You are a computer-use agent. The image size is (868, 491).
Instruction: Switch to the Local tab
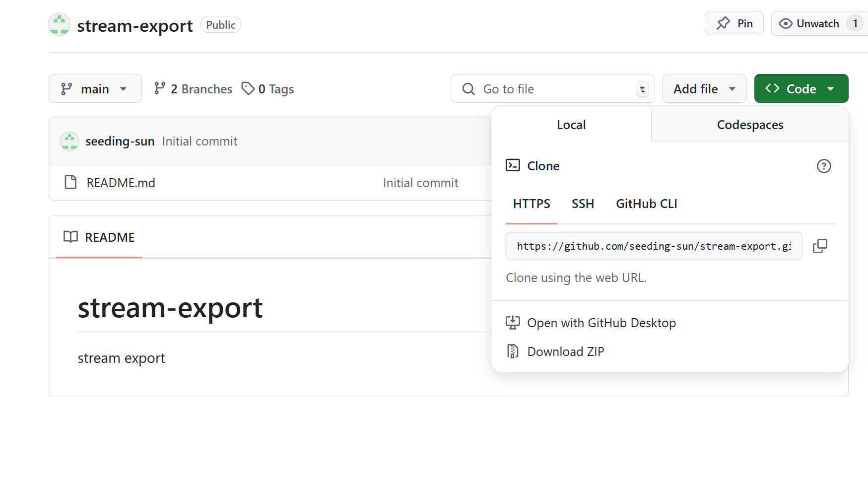coord(571,125)
